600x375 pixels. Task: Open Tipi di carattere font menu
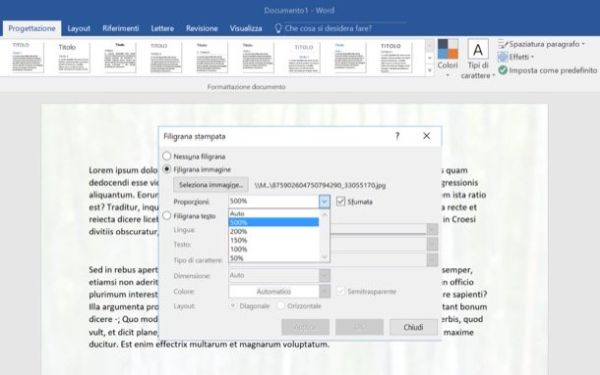coord(478,59)
